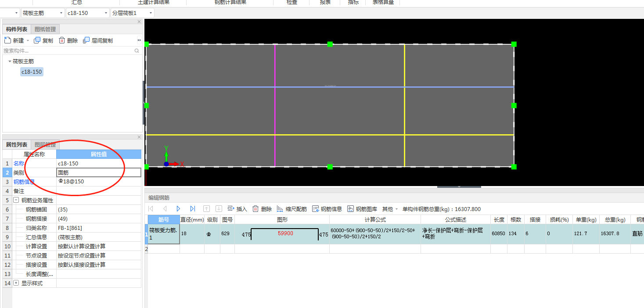644x308 pixels.
Task: Click 搭接设置 value 按默认搭接设置计算
Action: 99,265
